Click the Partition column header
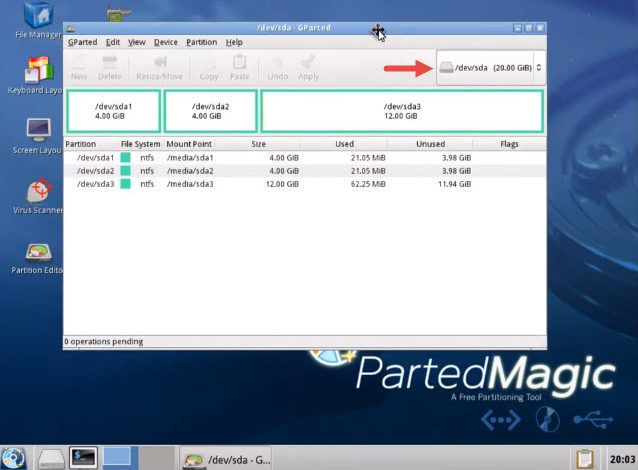The width and height of the screenshot is (638, 470). click(91, 144)
